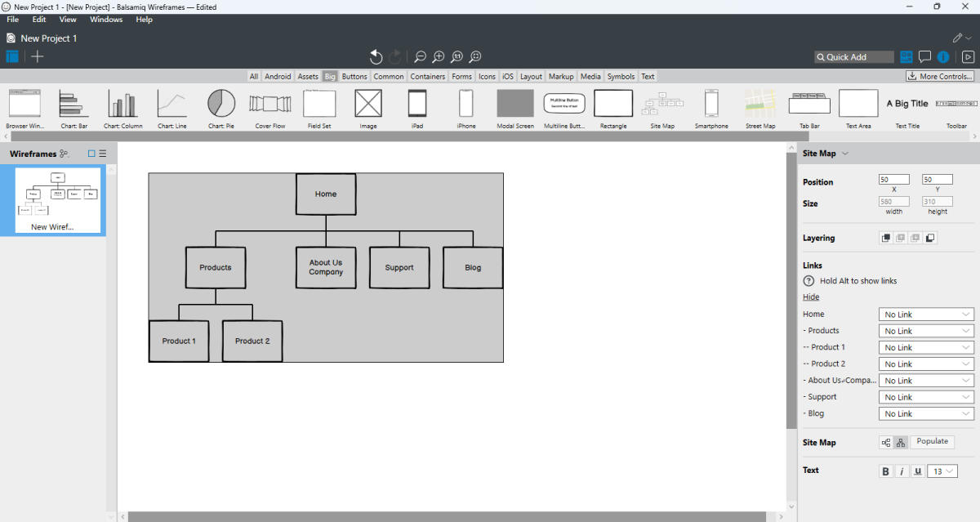Click the Quick Add search field
Screen dimensions: 980x522
point(854,57)
